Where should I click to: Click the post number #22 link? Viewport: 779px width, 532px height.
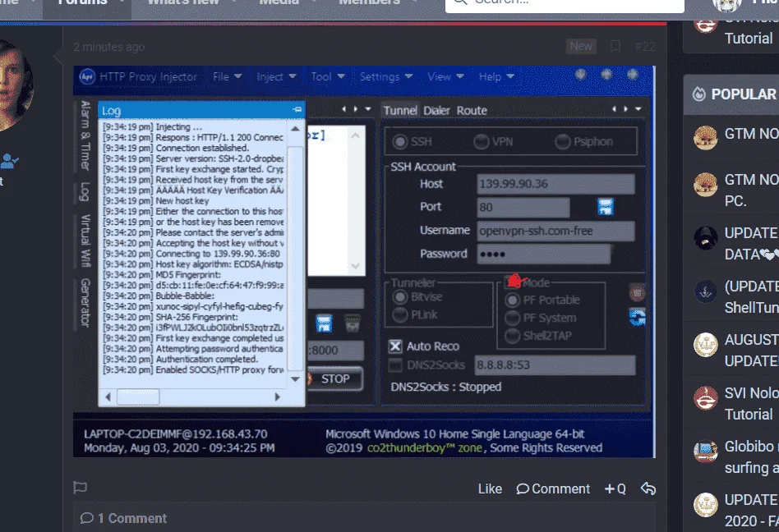(x=645, y=47)
